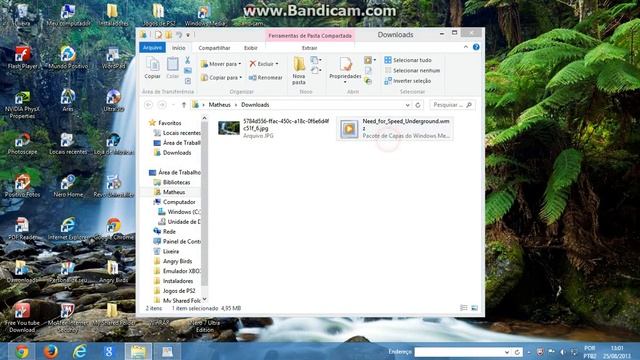Image resolution: width=640 pixels, height=360 pixels.
Task: Click Selecionar nenhum
Action: pos(412,70)
